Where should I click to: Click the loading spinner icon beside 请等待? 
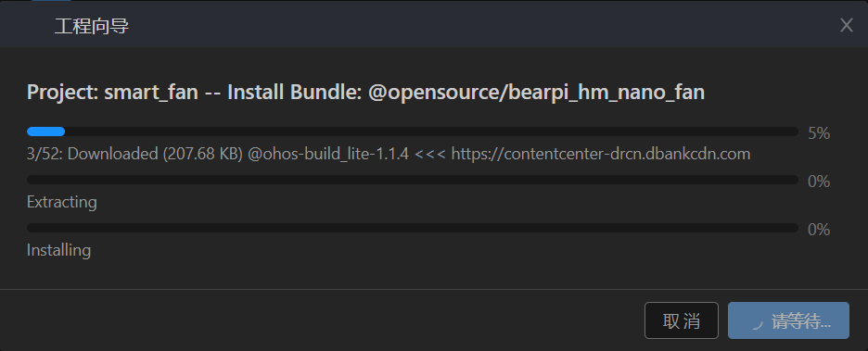click(758, 323)
